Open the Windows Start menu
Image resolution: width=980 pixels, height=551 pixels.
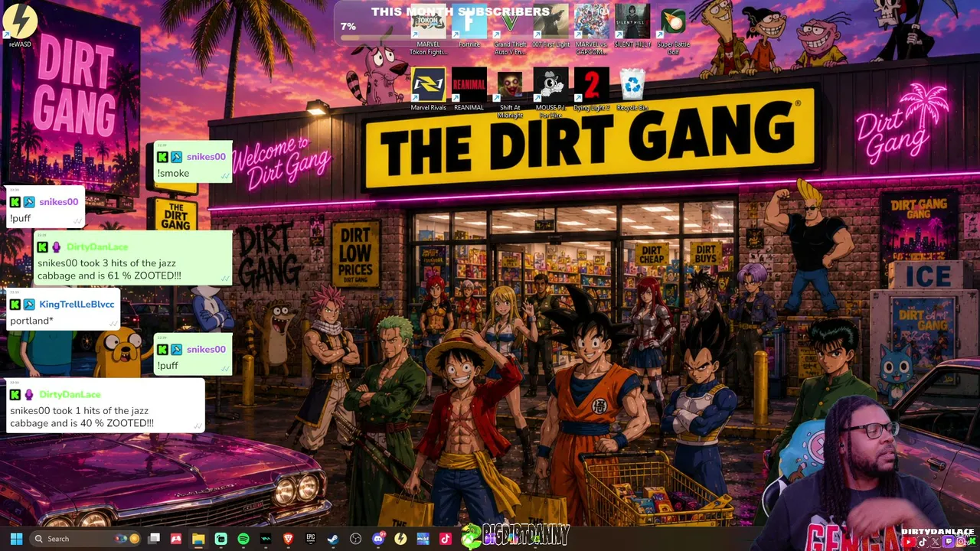(x=16, y=539)
